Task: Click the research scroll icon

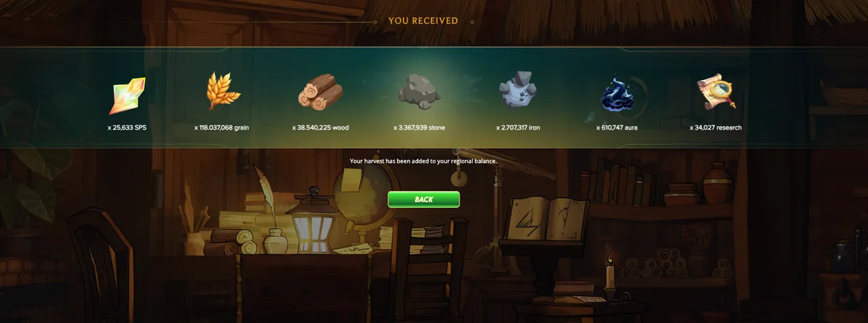Action: pos(717,92)
